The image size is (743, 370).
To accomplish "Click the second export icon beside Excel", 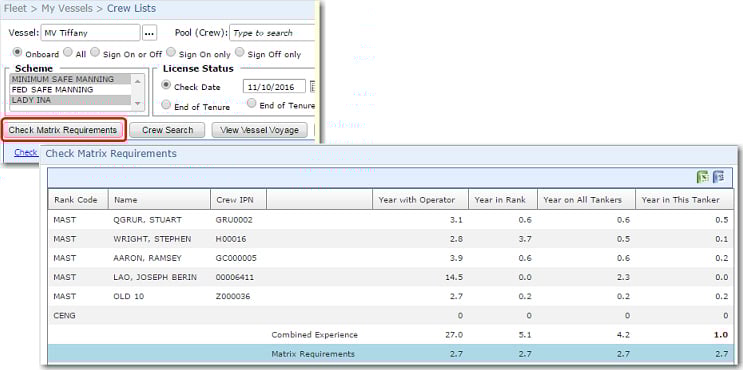I will pos(719,176).
